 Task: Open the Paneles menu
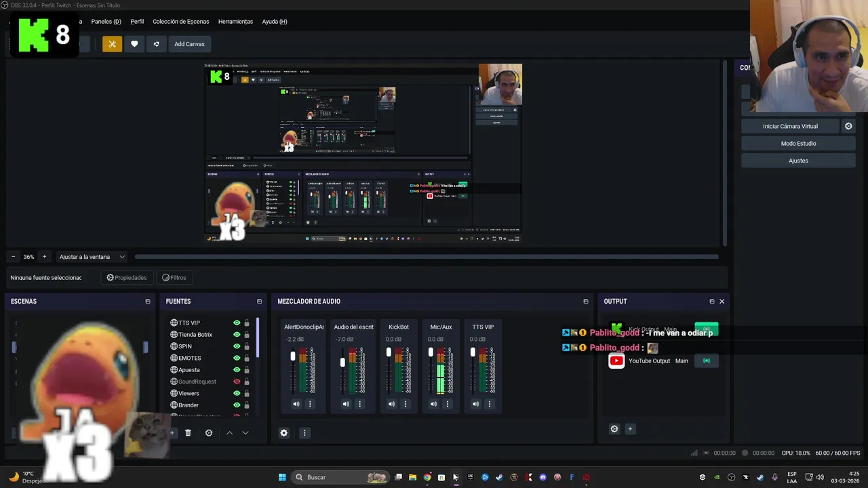click(x=106, y=22)
